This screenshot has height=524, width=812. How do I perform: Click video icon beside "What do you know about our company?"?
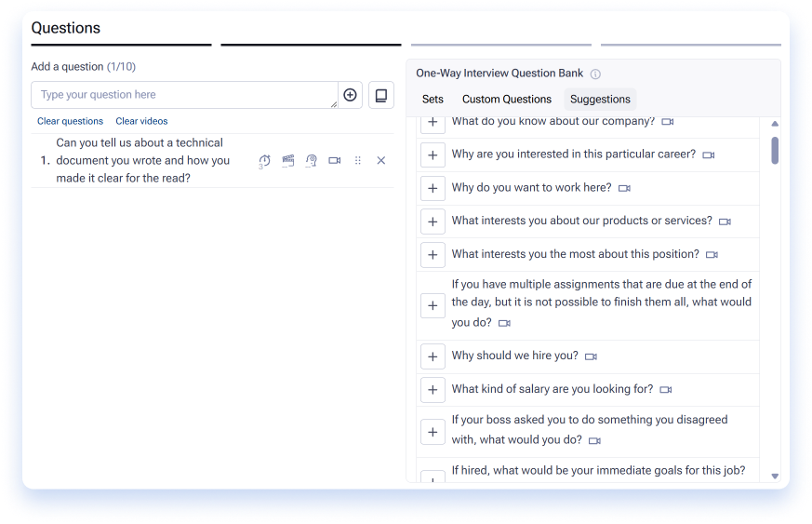668,122
